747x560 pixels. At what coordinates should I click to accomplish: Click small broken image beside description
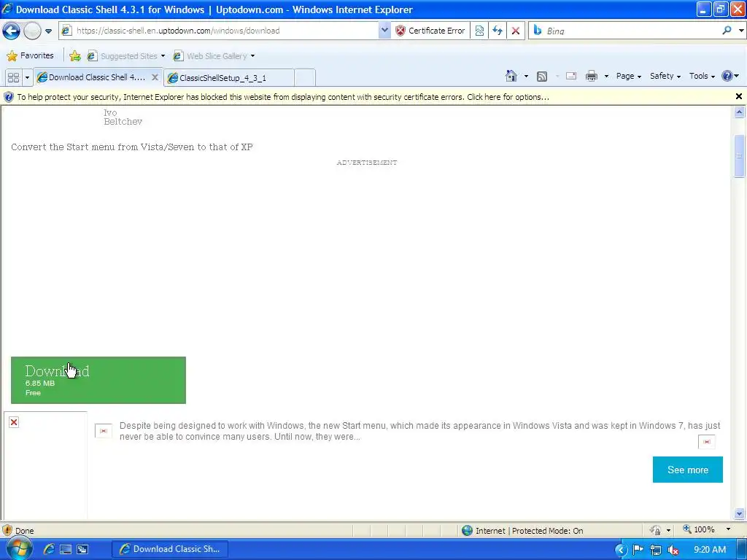(x=104, y=430)
